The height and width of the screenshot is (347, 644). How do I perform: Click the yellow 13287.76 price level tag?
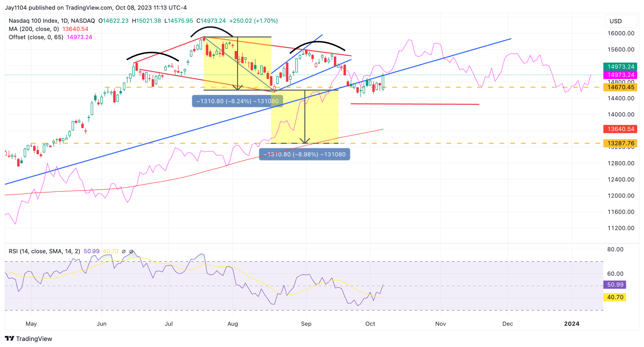click(620, 143)
